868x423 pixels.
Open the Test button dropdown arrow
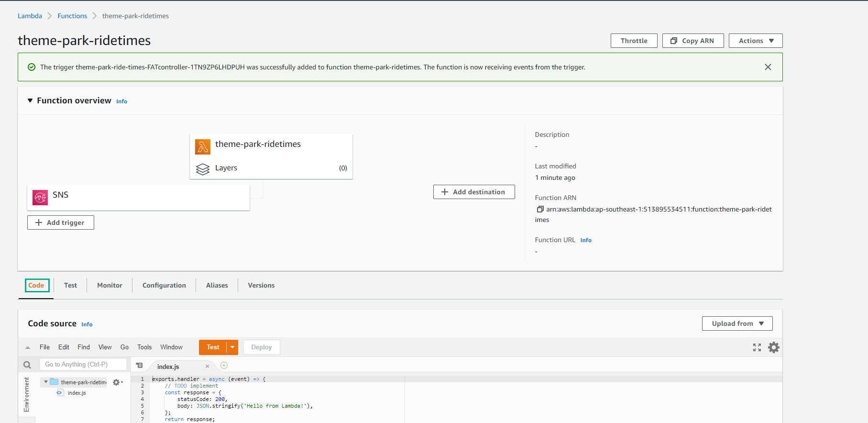pos(232,347)
